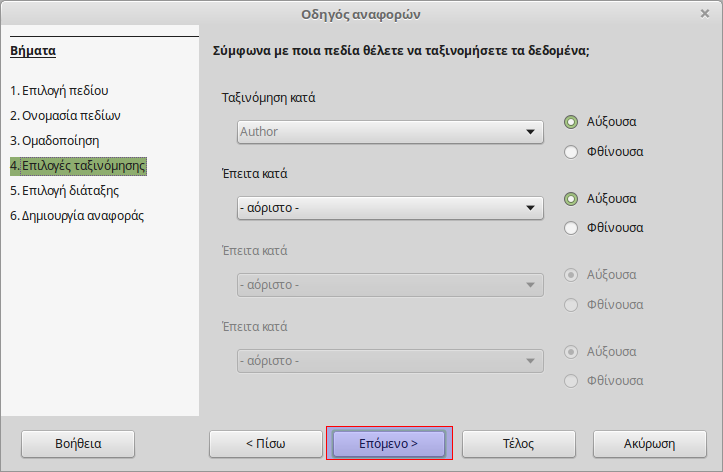Click the Βοήθεια button
This screenshot has width=723, height=472.
[x=78, y=443]
